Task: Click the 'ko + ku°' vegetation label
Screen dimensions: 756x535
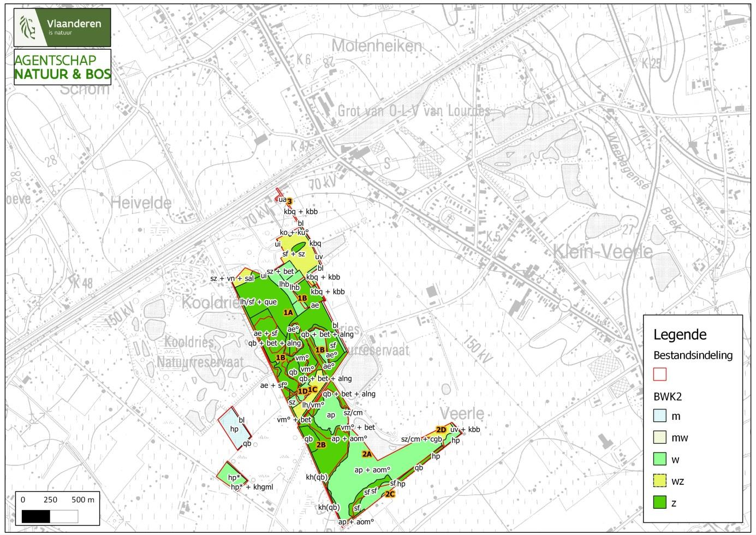Action: (x=295, y=233)
